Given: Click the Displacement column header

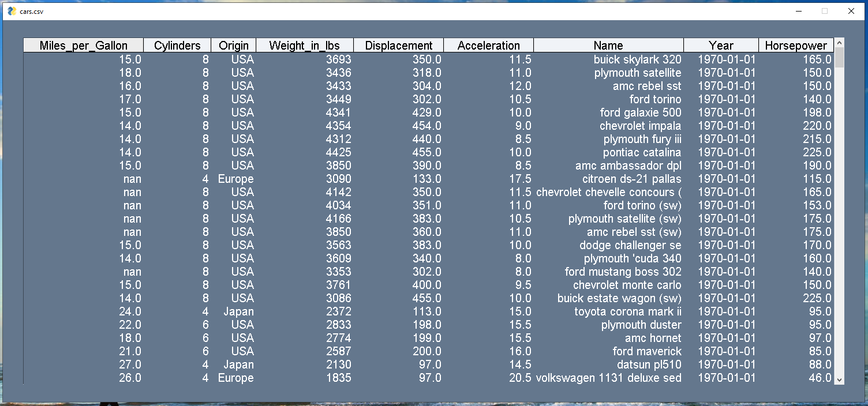Looking at the screenshot, I should [399, 46].
